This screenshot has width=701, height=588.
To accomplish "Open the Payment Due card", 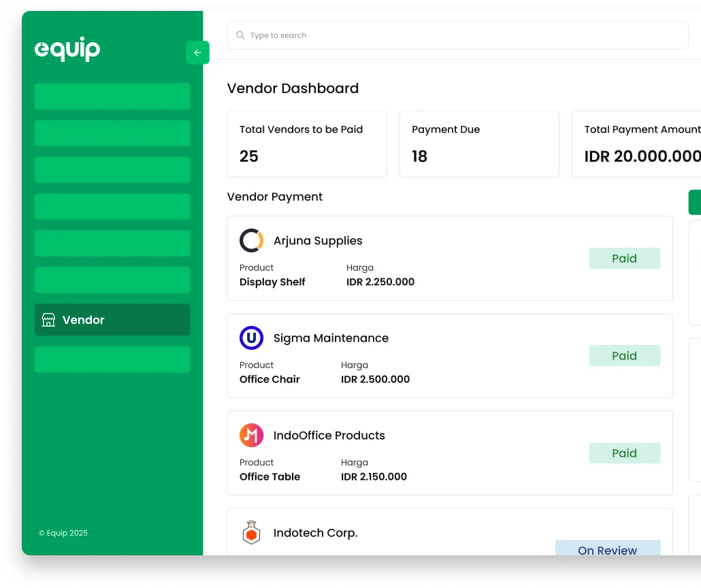I will (x=478, y=144).
